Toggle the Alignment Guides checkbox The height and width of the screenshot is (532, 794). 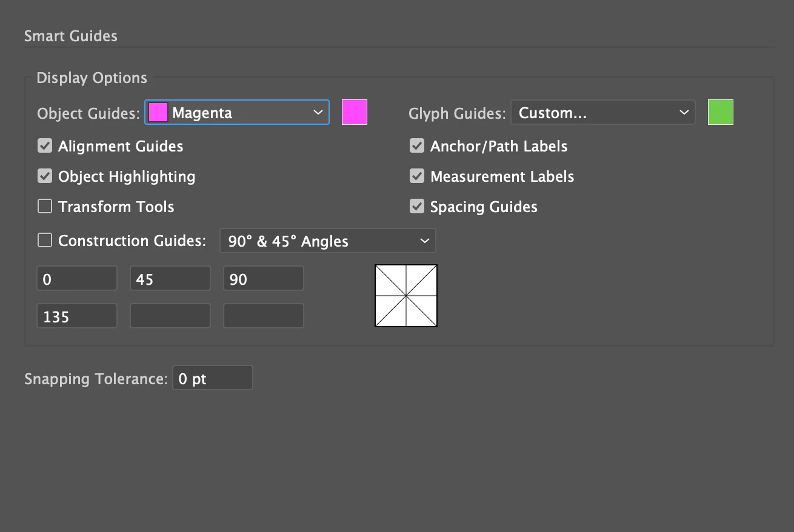45,146
